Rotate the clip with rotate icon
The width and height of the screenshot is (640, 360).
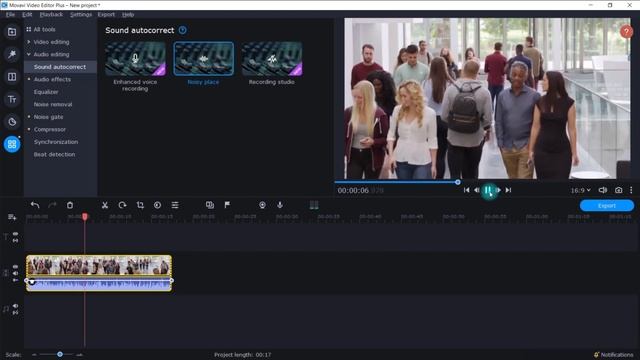(x=122, y=205)
